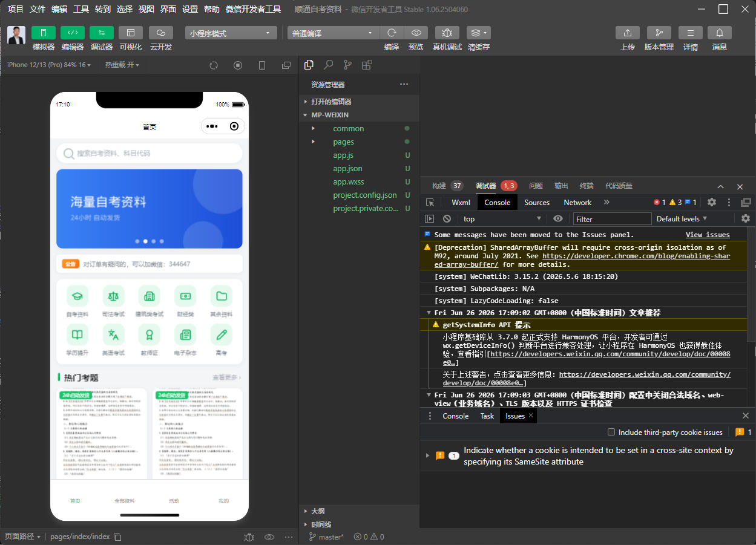This screenshot has width=756, height=545.
Task: Toggle the simulator panel (模拟器) button
Action: pos(44,33)
